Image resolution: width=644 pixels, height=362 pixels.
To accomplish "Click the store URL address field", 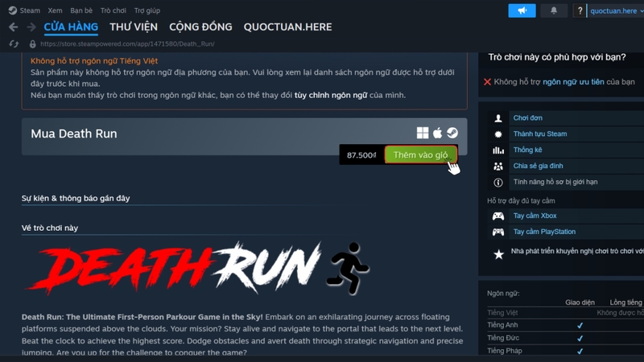I will [127, 43].
